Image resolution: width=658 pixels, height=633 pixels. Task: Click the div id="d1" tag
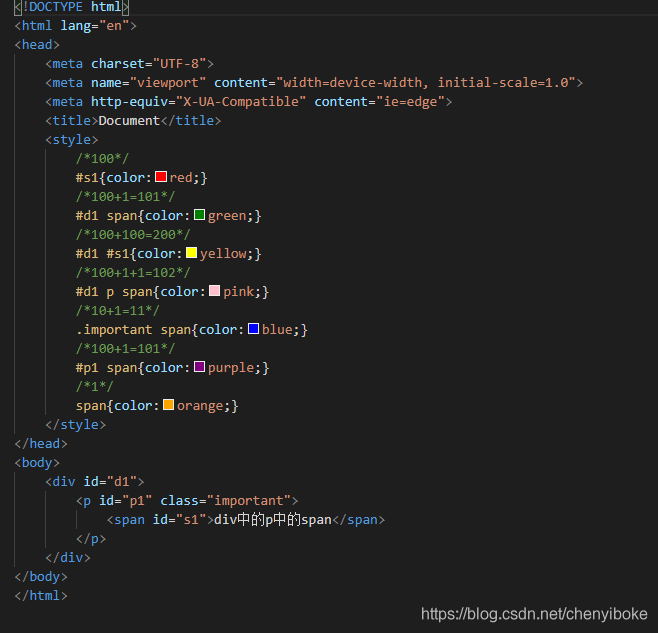(95, 482)
